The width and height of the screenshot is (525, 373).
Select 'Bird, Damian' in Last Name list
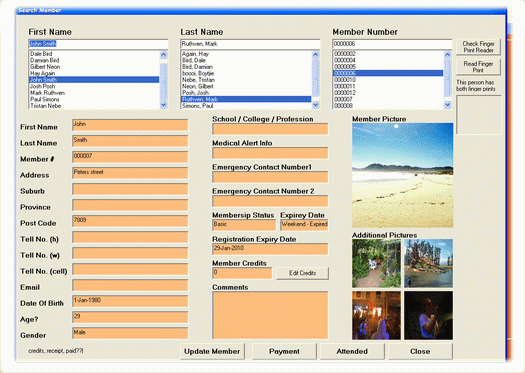(246, 67)
